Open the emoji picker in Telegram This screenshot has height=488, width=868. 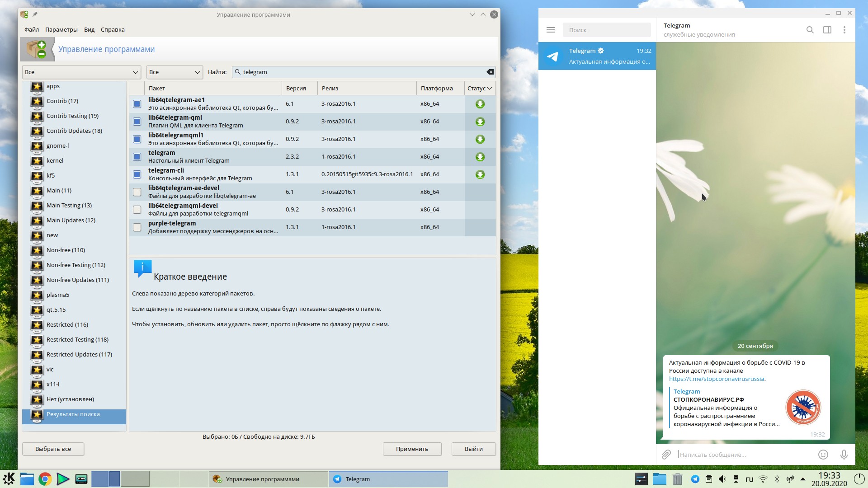(x=823, y=455)
